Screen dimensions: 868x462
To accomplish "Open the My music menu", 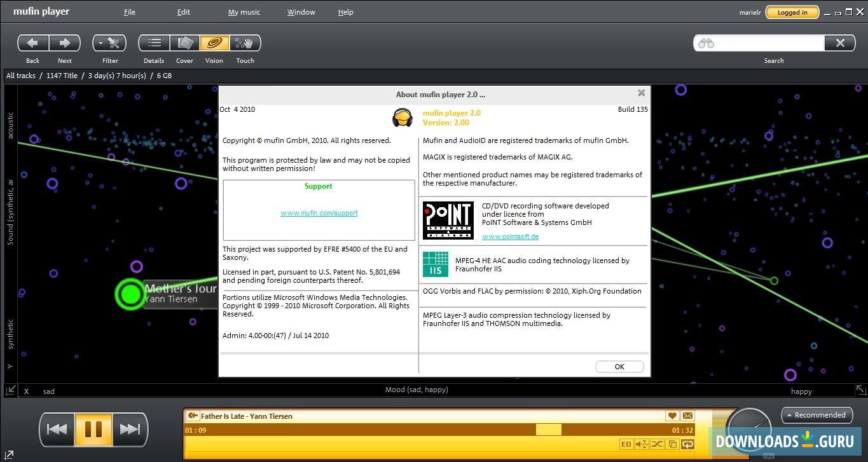I will pyautogui.click(x=244, y=12).
